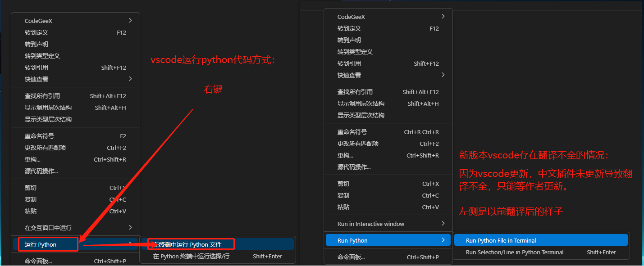Open 源代码操作... in menu containing 运行 Python

[x=75, y=171]
